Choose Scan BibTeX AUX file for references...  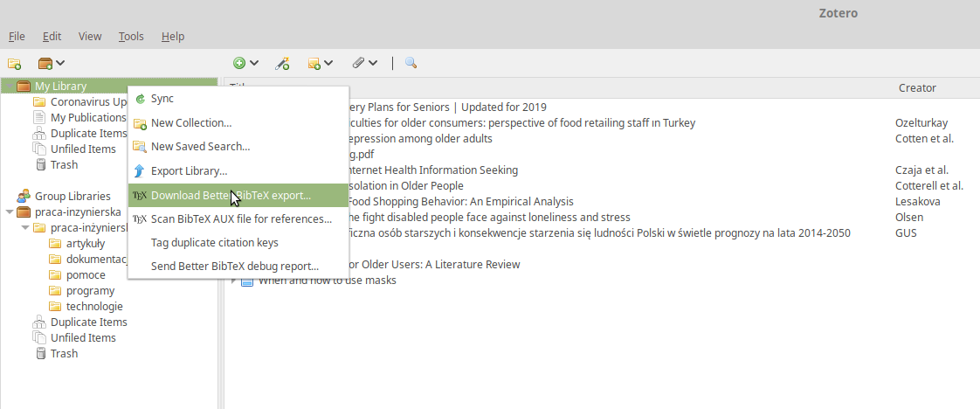(238, 218)
